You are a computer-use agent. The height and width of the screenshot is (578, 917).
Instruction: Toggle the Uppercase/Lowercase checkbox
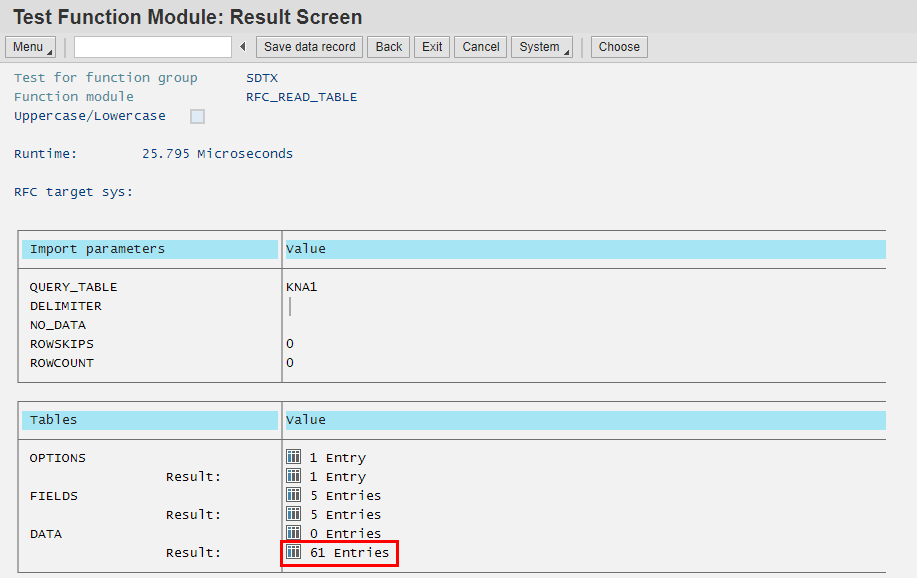tap(198, 116)
